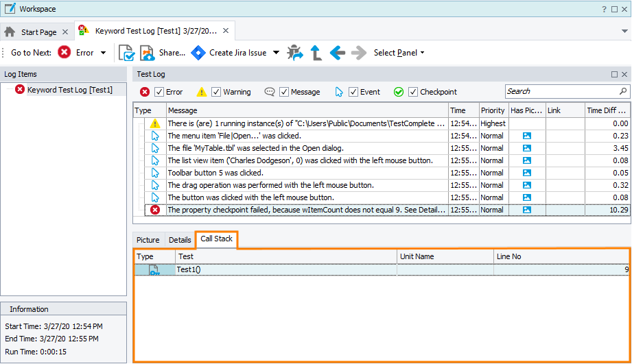Go back with the blue left arrow
The width and height of the screenshot is (632, 364).
[337, 53]
